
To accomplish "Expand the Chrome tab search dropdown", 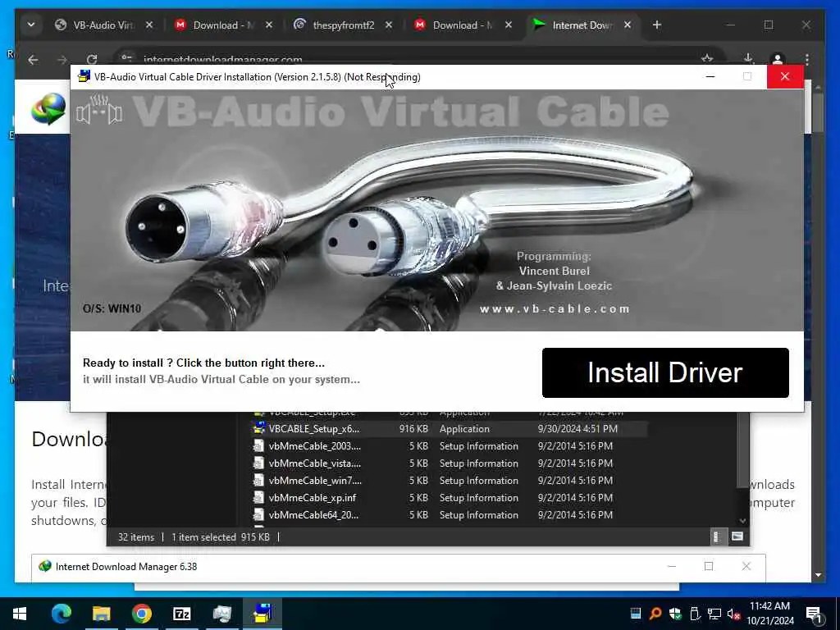I will [x=31, y=25].
